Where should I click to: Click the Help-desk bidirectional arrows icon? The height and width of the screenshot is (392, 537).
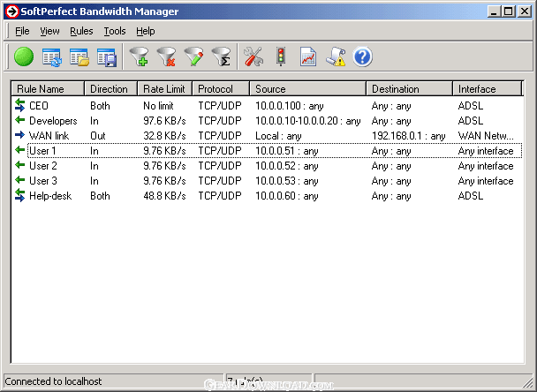coord(19,195)
